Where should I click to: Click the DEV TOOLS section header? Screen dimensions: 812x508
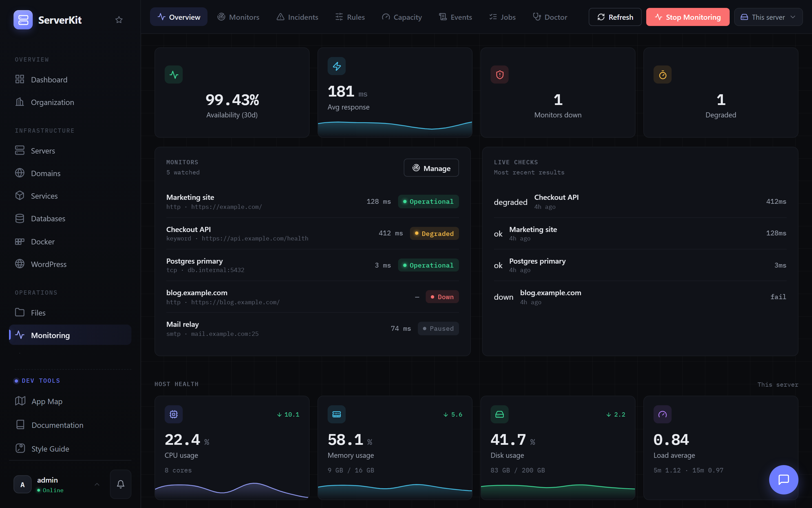(x=37, y=381)
